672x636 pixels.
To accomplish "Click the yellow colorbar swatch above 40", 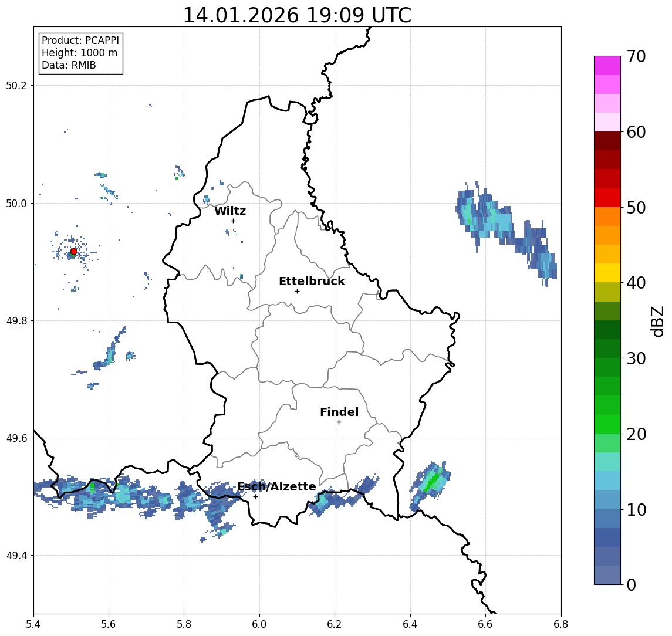I will pos(607,273).
